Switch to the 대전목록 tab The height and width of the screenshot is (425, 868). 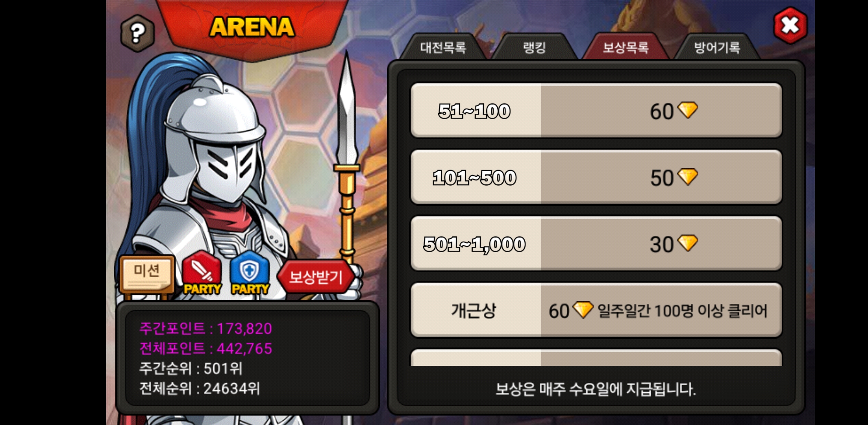pyautogui.click(x=443, y=48)
